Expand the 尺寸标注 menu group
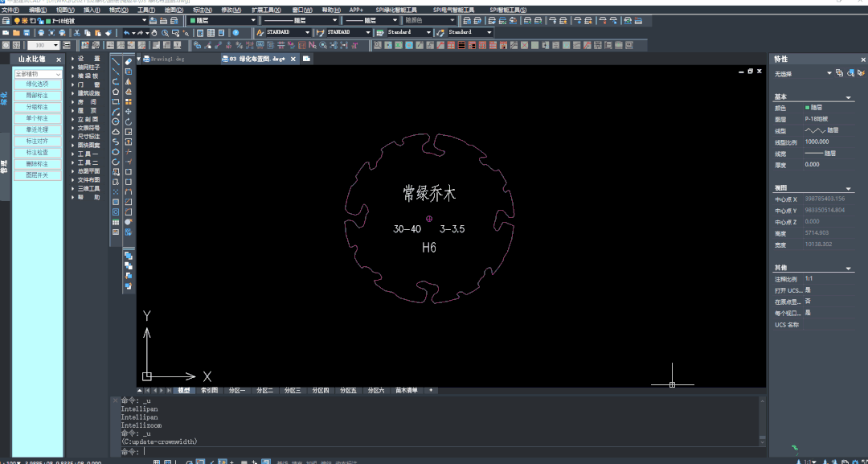 [86, 136]
